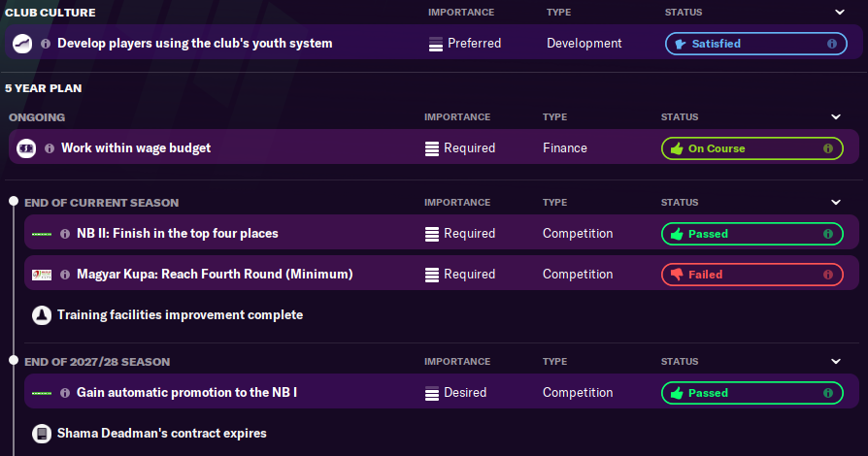Collapse the Ongoing section chevron

(835, 117)
